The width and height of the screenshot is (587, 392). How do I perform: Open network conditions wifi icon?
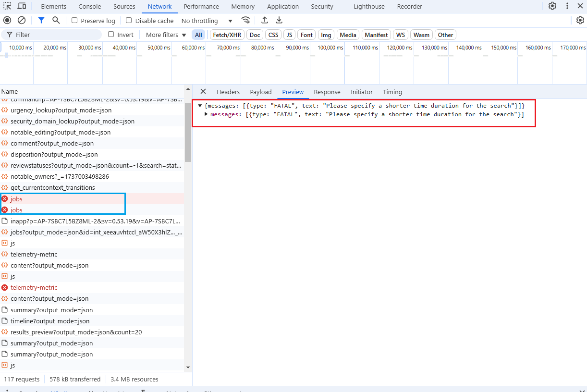coord(245,20)
